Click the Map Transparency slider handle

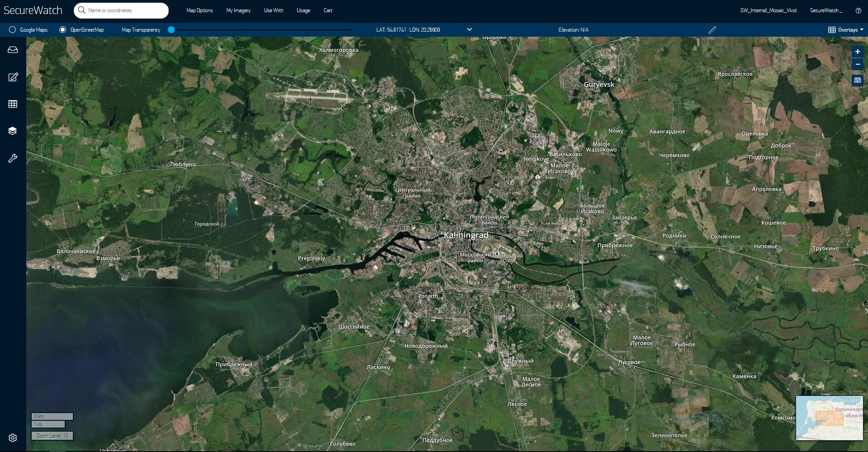coord(171,30)
